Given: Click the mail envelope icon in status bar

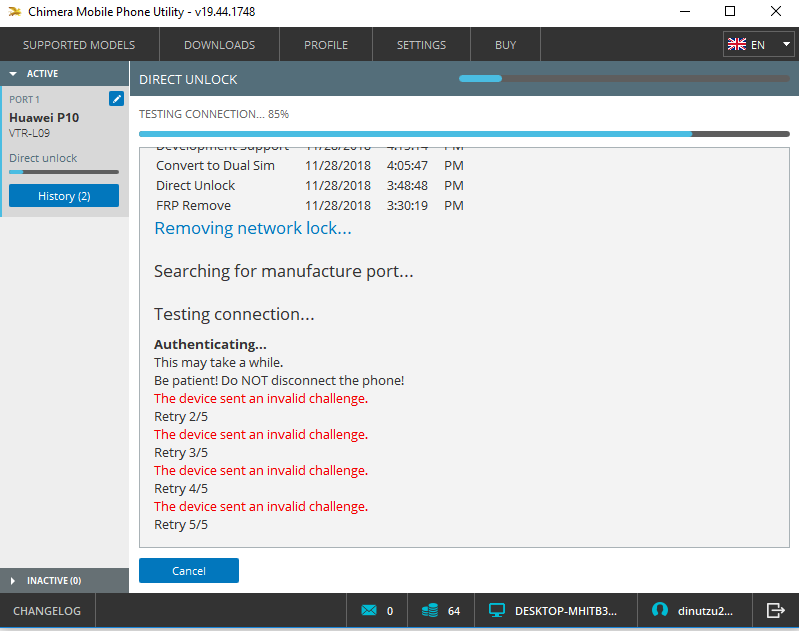Looking at the screenshot, I should tap(369, 610).
